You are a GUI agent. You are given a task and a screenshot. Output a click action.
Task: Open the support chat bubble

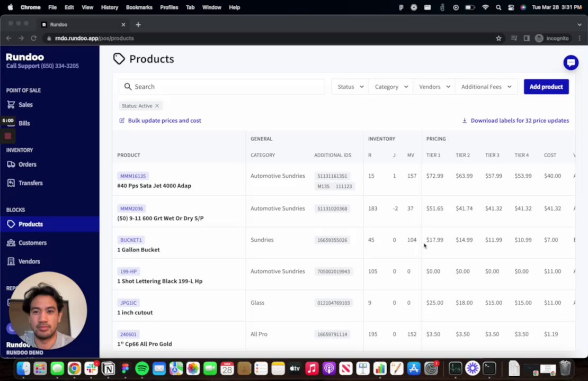pos(571,62)
